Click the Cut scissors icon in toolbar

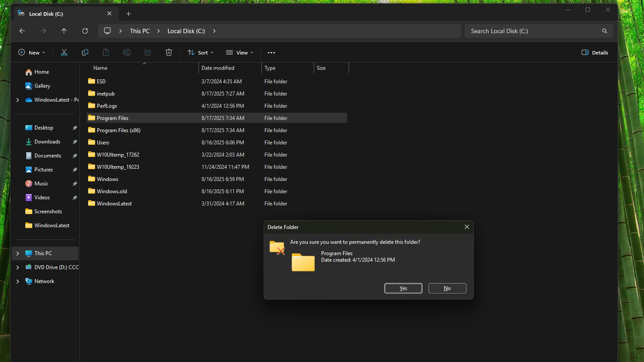[64, 52]
